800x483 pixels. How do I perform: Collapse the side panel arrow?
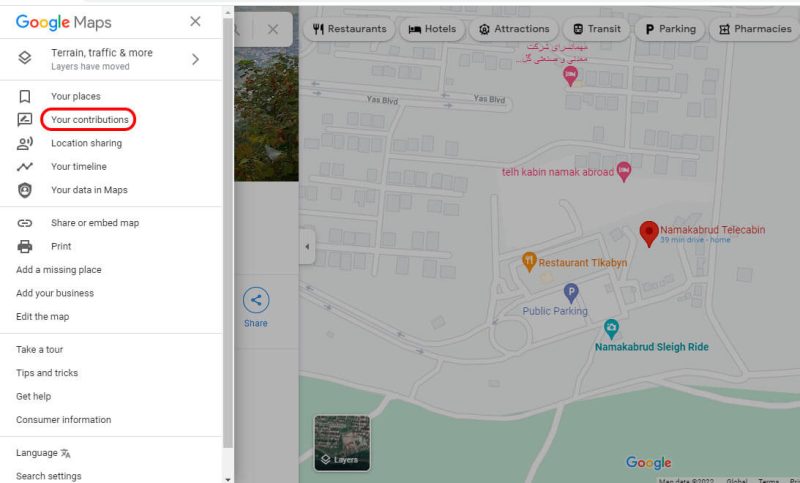click(x=307, y=247)
